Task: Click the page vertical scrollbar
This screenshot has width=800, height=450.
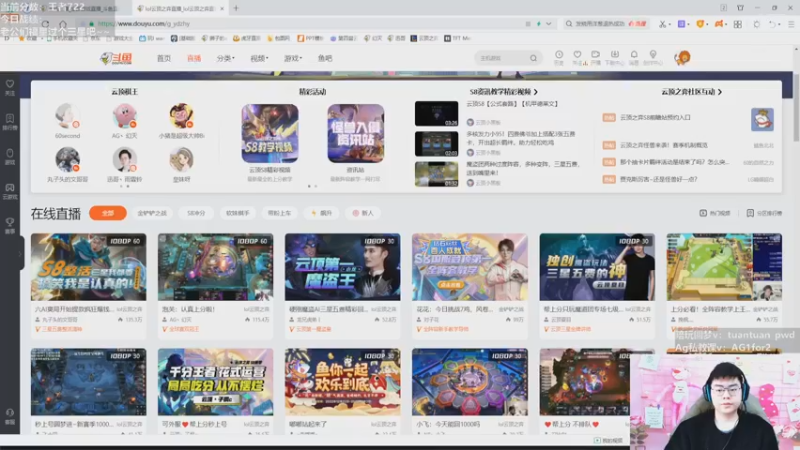Action: tap(796, 107)
